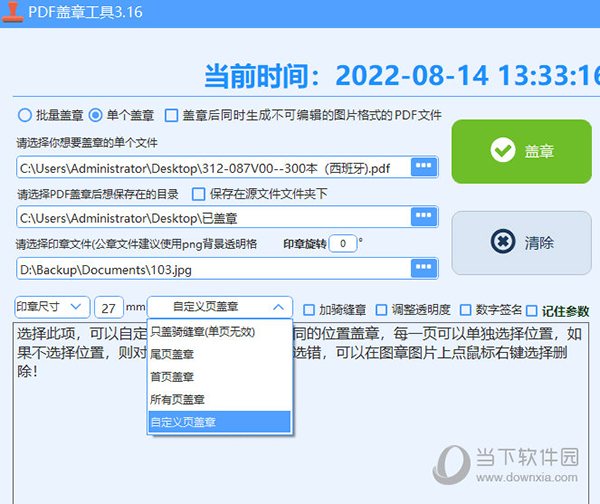Check the 记住参数 checkbox
600x504 pixels.
click(x=532, y=311)
